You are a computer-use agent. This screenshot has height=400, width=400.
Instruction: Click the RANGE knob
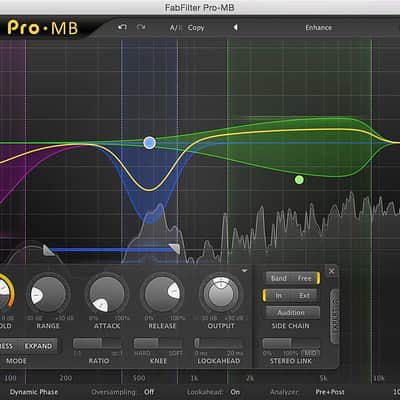(x=48, y=295)
